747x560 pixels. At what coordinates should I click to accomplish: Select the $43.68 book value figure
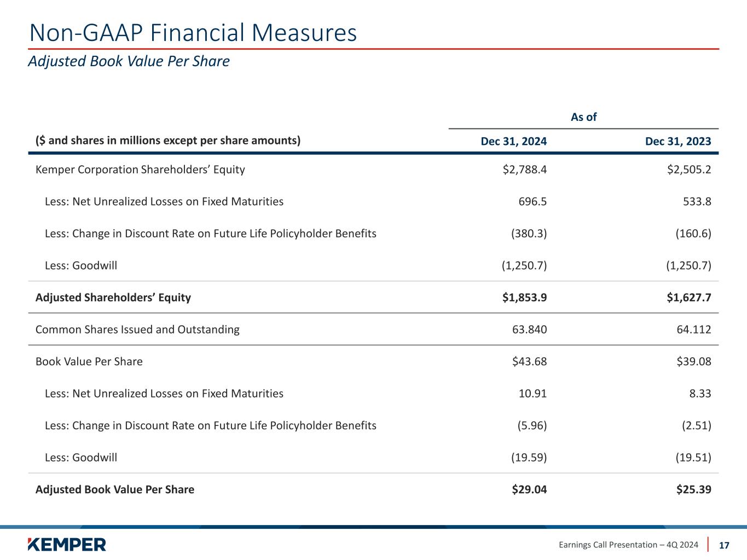529,361
